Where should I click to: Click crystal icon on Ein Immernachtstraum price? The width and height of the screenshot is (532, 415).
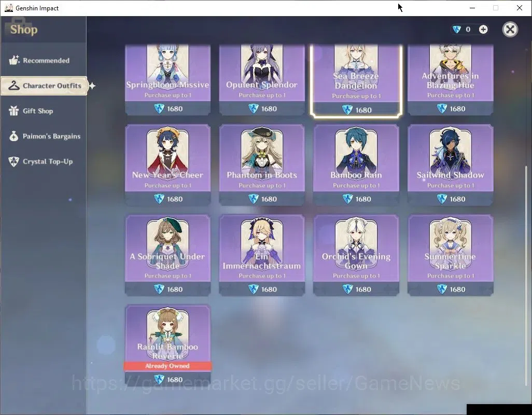click(x=254, y=289)
